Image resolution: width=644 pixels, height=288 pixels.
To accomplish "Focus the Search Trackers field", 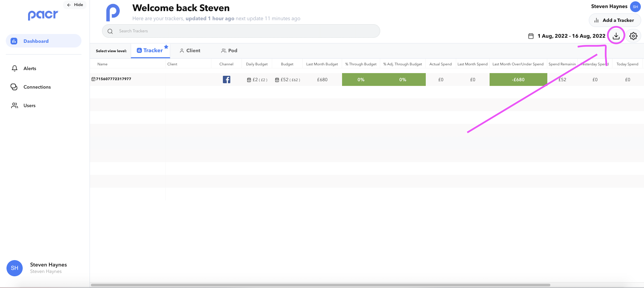I will pyautogui.click(x=241, y=31).
